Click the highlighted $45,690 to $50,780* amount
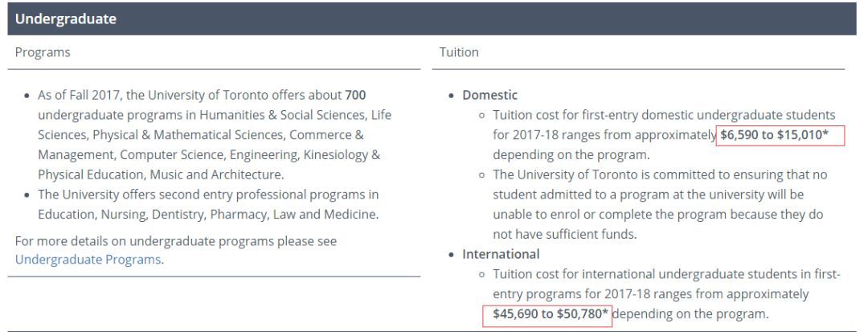The width and height of the screenshot is (868, 332). point(547,314)
